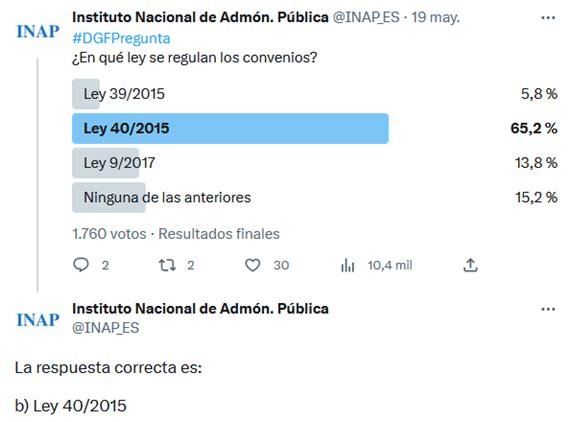
Task: Open the 19 may. timestamp link
Action: [436, 17]
